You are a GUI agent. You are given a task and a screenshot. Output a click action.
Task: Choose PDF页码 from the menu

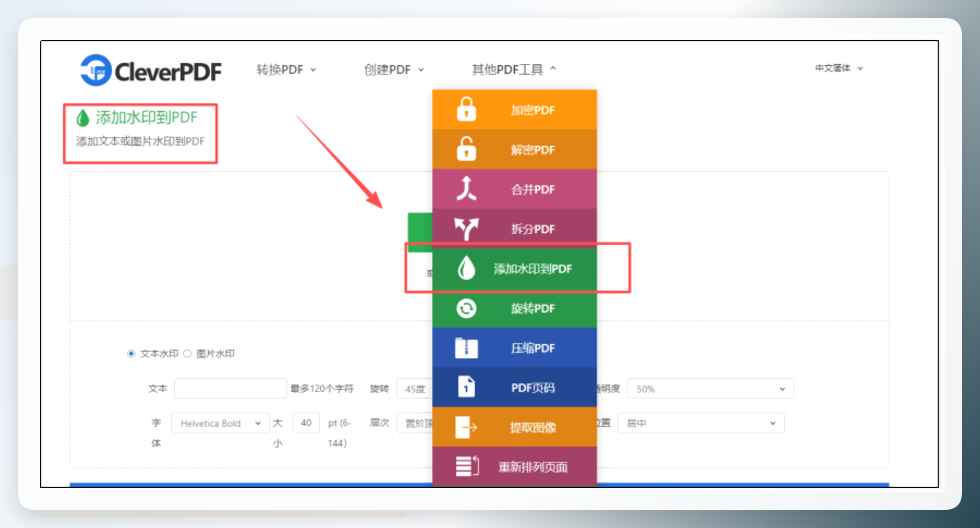[514, 387]
